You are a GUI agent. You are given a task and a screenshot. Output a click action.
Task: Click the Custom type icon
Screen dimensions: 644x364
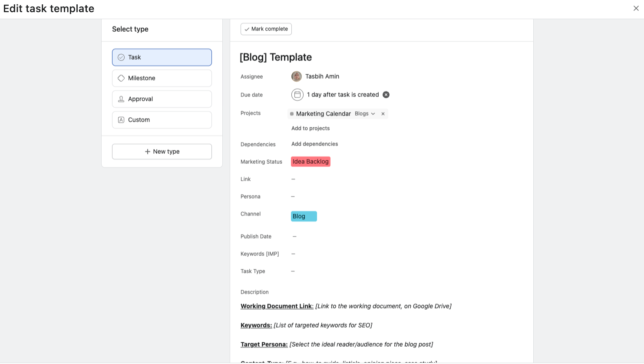121,119
